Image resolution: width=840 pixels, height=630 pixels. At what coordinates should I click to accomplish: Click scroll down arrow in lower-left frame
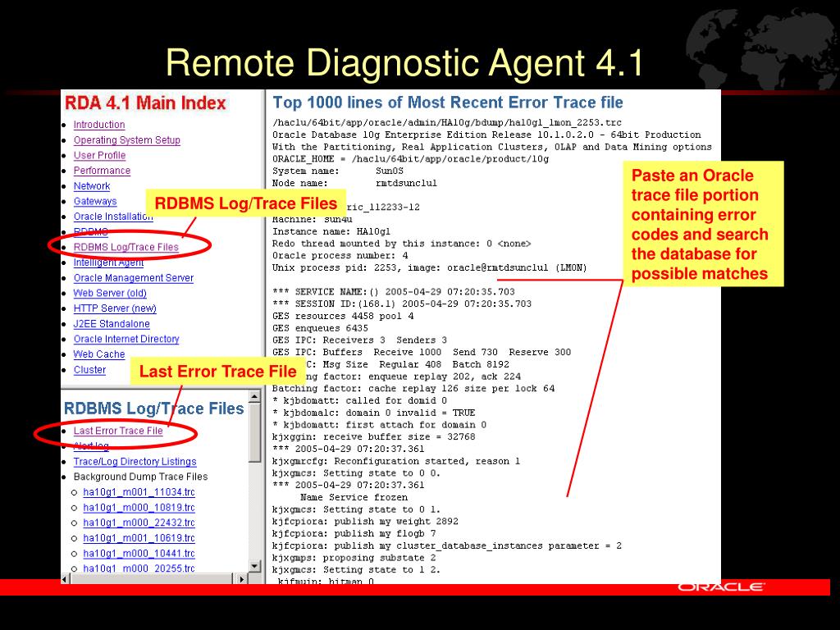[x=254, y=566]
